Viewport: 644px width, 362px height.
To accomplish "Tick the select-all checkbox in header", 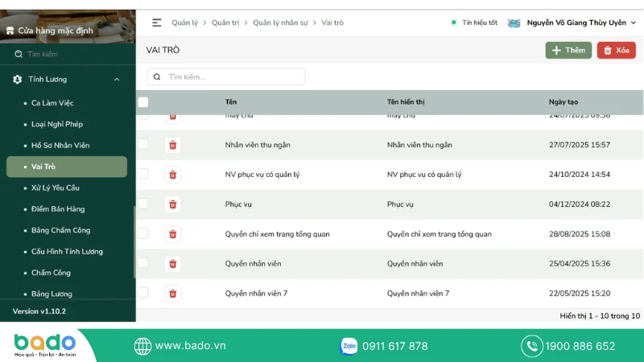I will coord(143,102).
